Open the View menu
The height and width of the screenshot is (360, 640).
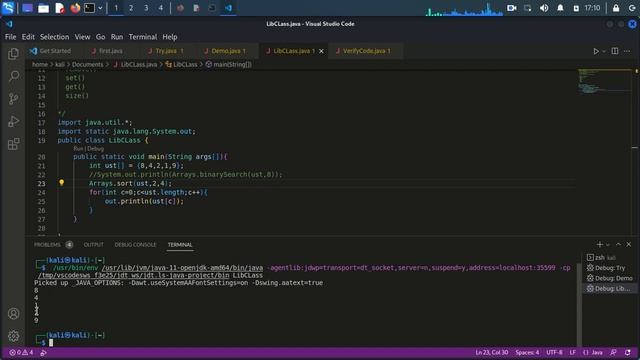tap(82, 37)
